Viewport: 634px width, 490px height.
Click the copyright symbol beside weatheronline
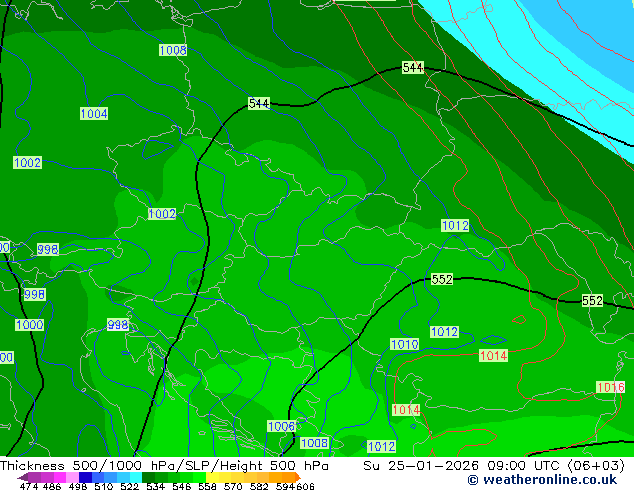tap(473, 480)
